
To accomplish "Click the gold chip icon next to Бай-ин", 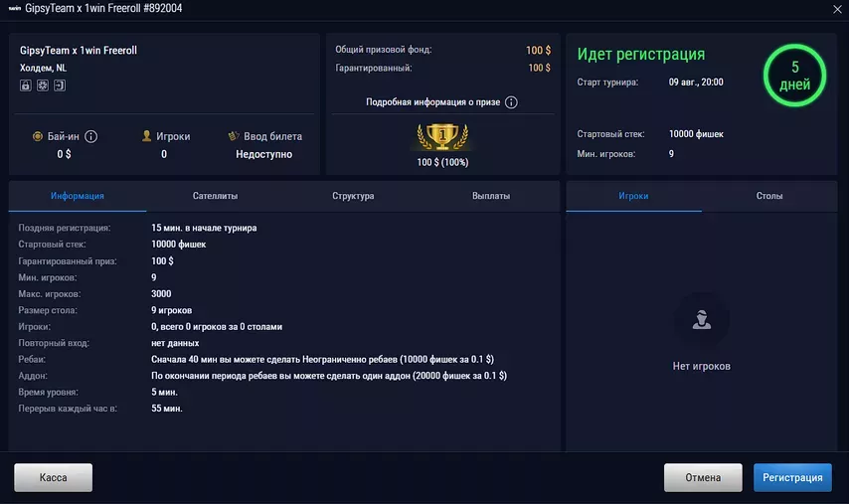I will (x=38, y=136).
